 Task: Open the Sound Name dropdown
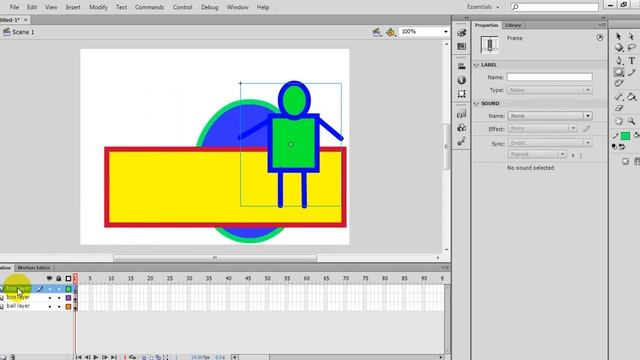coord(549,116)
